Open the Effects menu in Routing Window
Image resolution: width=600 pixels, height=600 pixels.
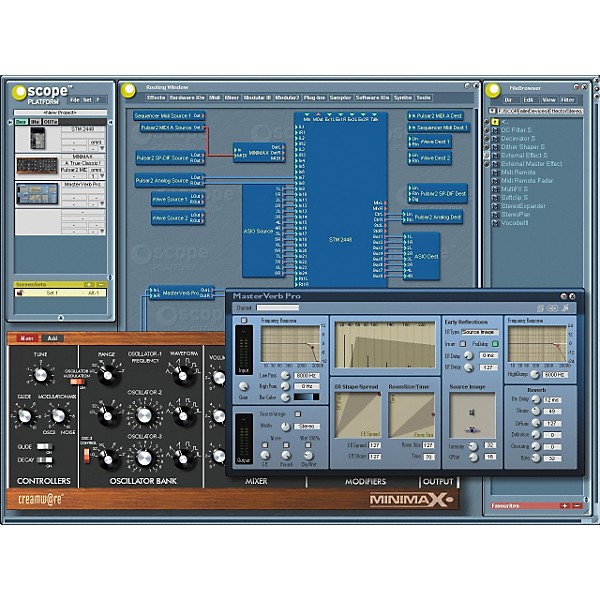click(x=156, y=98)
